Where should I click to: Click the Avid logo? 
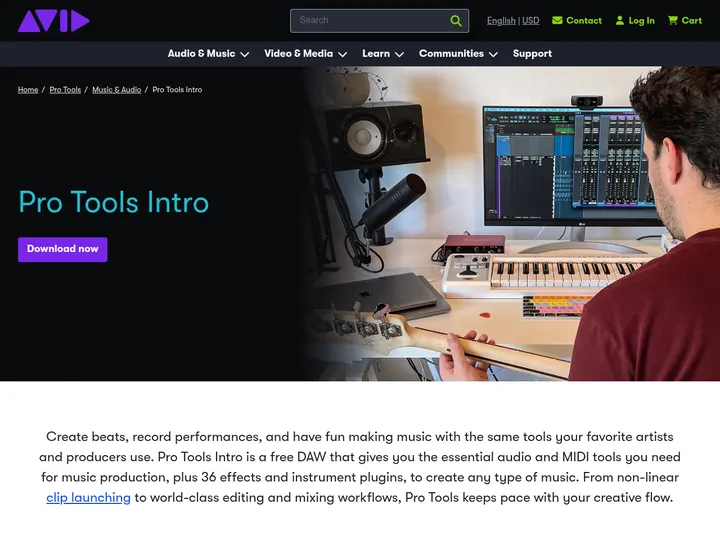(53, 21)
